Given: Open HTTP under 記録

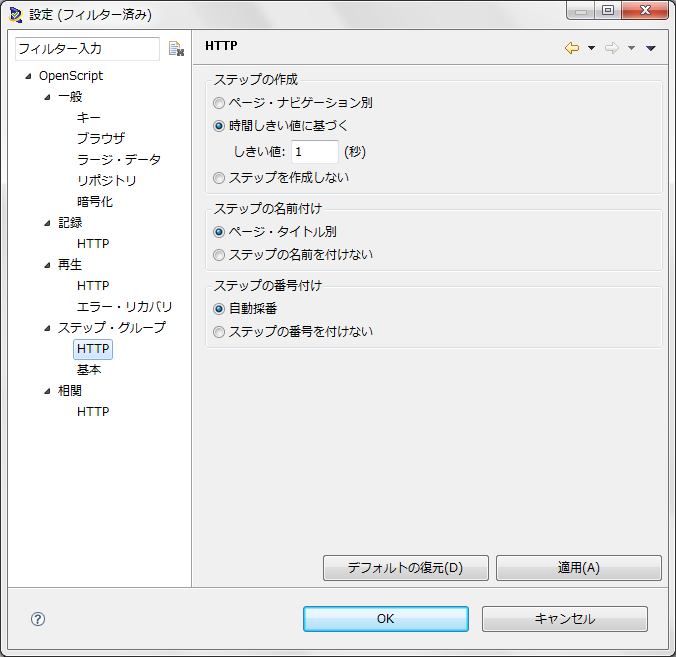Looking at the screenshot, I should pos(93,244).
